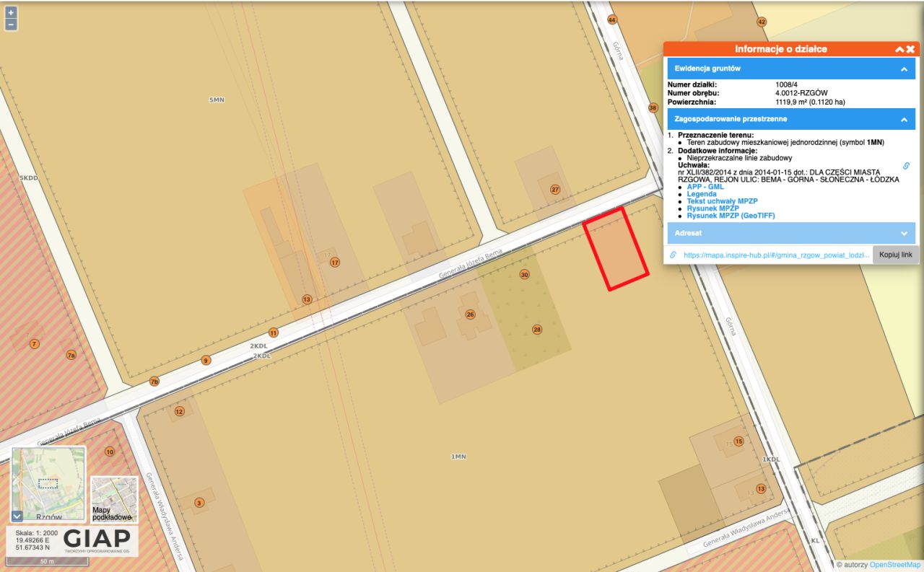Open the OpenStreetMap attribution link
Viewport: 924px width, 572px height.
coord(895,565)
